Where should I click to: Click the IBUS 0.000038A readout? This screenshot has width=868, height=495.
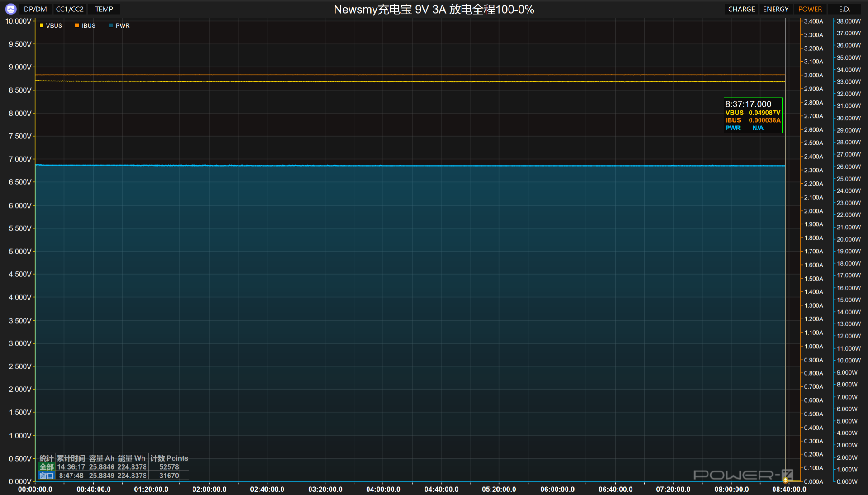click(753, 120)
